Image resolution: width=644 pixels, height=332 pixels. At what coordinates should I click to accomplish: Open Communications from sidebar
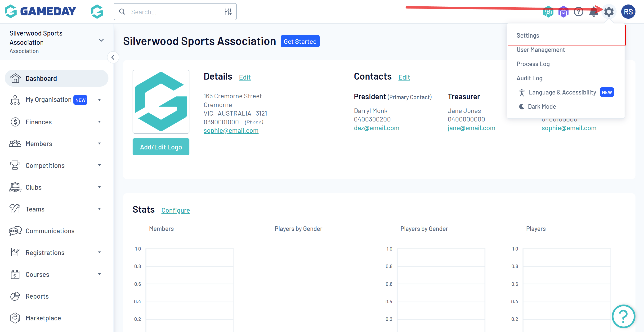[x=50, y=231]
